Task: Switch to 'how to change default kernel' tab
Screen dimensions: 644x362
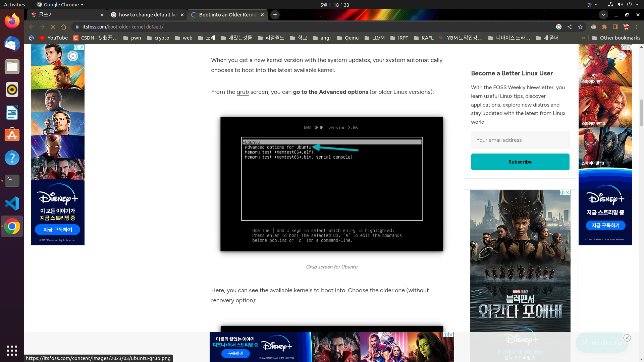Action: click(146, 15)
